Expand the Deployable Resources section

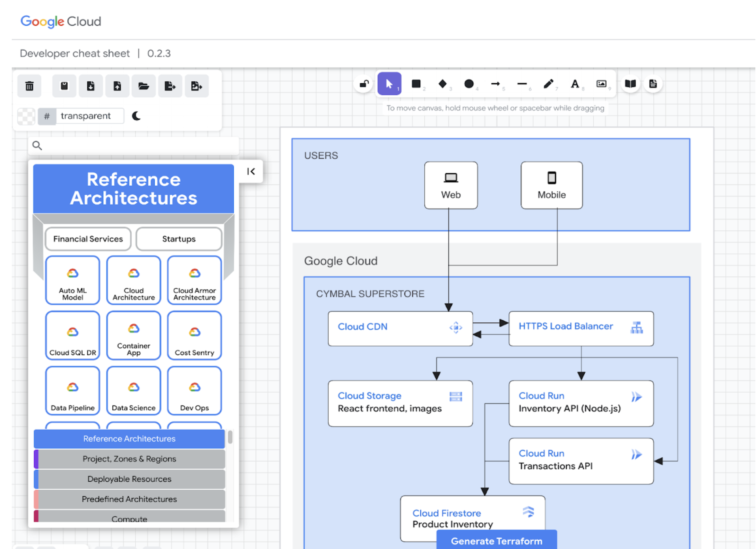(129, 476)
